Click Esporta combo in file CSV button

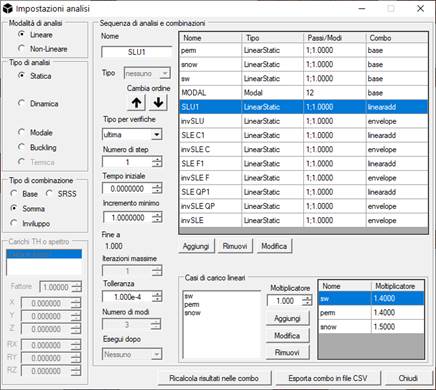[x=328, y=378]
